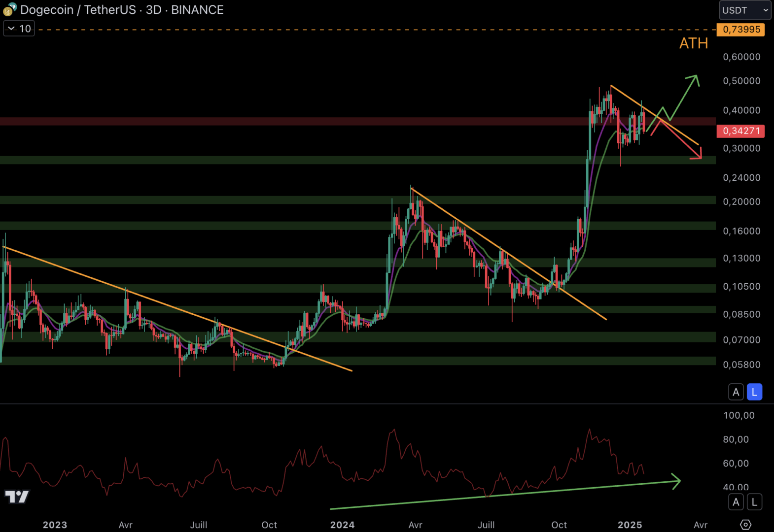Click the Dogecoin / TetherUS symbol title

tap(79, 10)
